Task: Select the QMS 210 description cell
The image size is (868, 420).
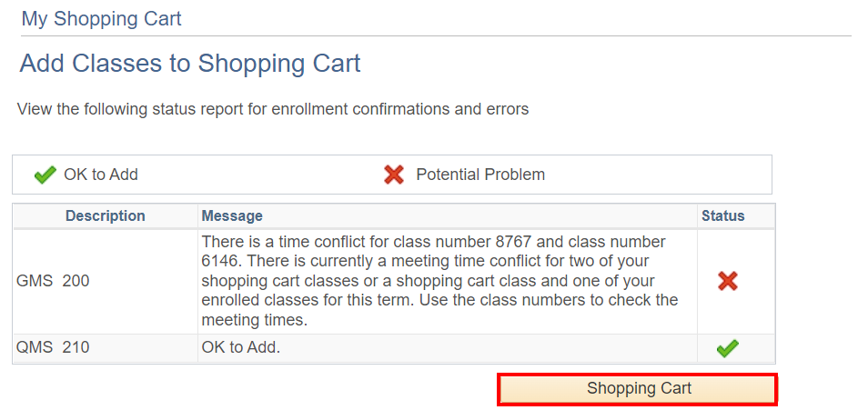Action: [53, 347]
